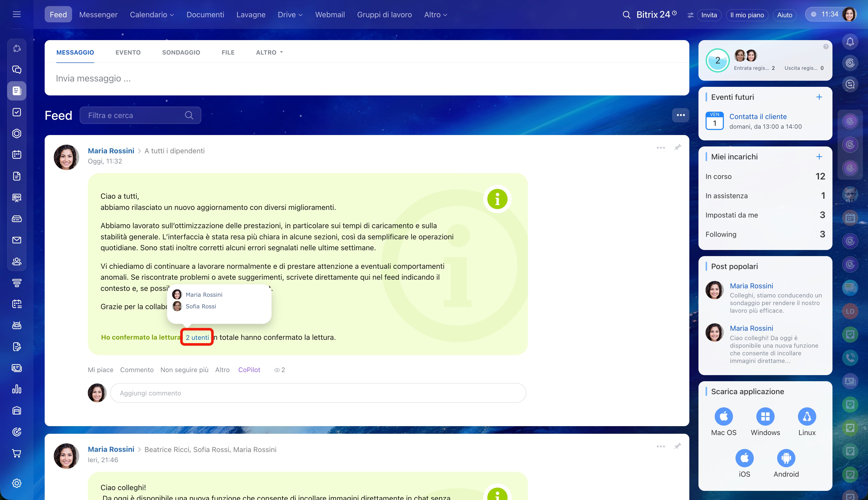Open Gruppi di lavoro menu item
The width and height of the screenshot is (868, 500).
pyautogui.click(x=384, y=15)
